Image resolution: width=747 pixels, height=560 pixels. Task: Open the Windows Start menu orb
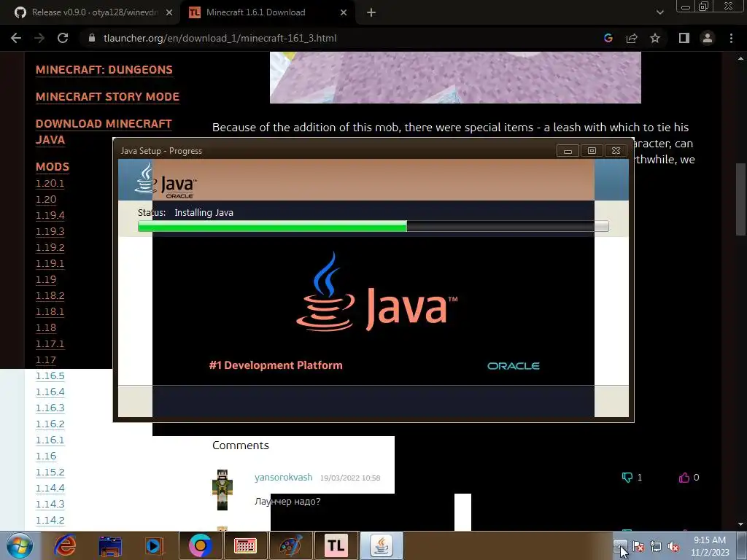point(20,545)
